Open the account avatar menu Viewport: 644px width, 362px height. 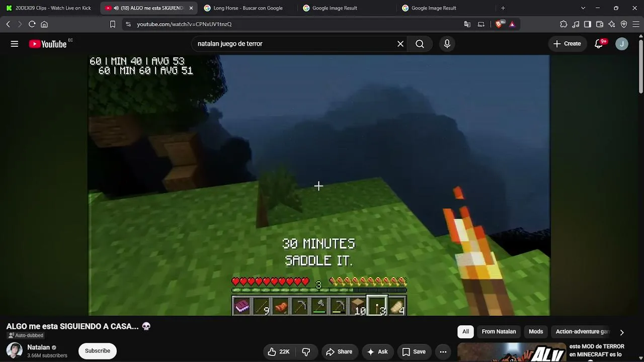click(622, 44)
